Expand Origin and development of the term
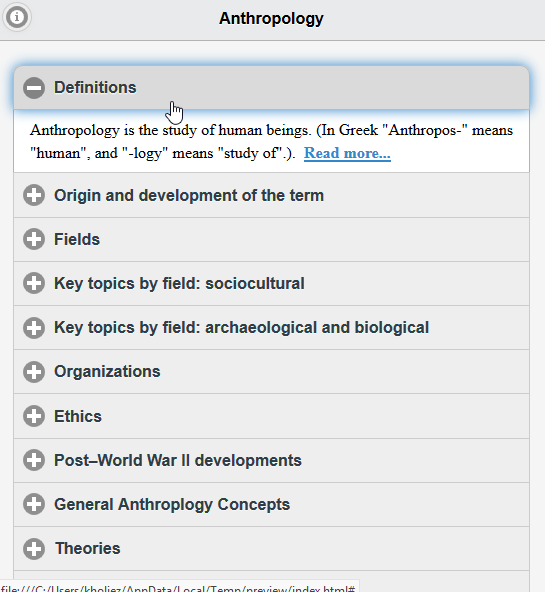 (x=271, y=195)
